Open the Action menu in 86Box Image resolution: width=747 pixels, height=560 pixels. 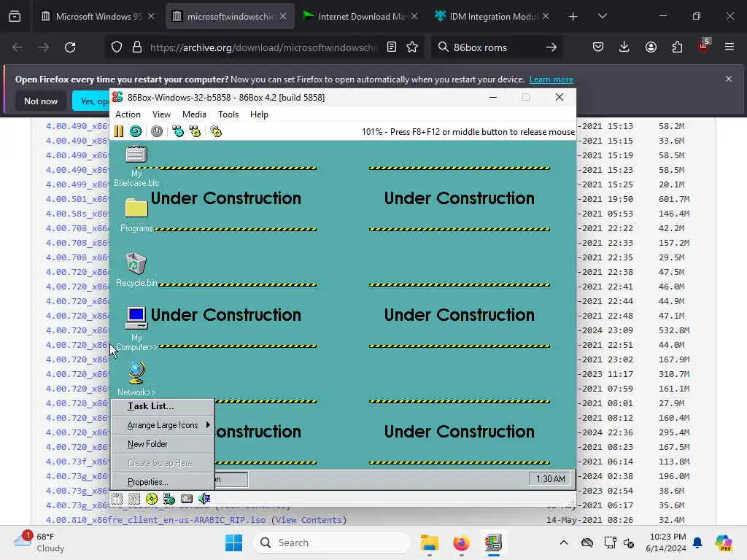tap(128, 114)
